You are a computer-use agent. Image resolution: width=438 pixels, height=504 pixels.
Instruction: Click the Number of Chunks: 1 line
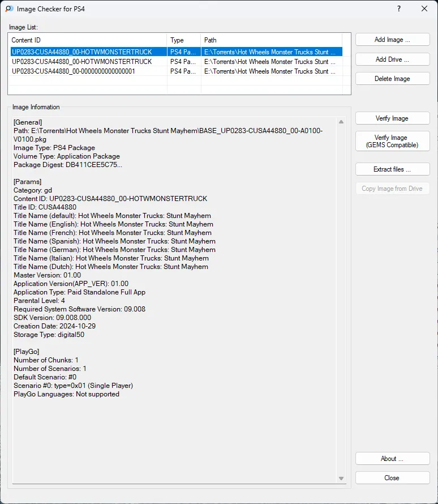(x=46, y=360)
